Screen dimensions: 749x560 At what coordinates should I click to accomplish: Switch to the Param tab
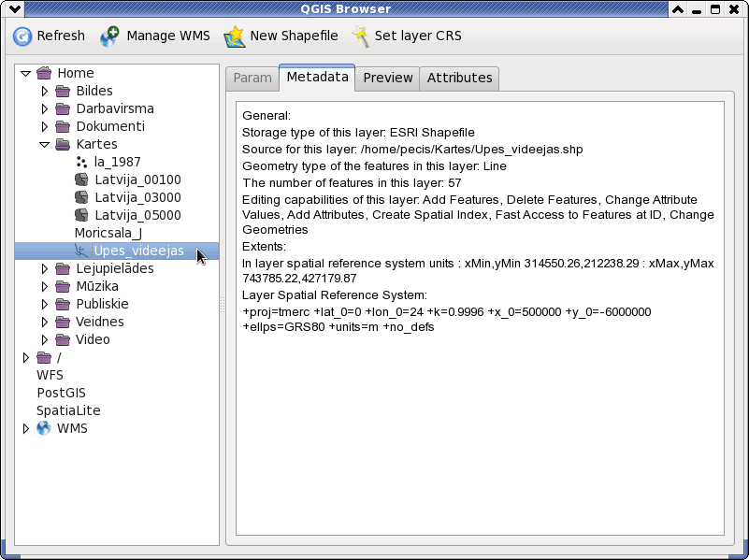tap(252, 78)
